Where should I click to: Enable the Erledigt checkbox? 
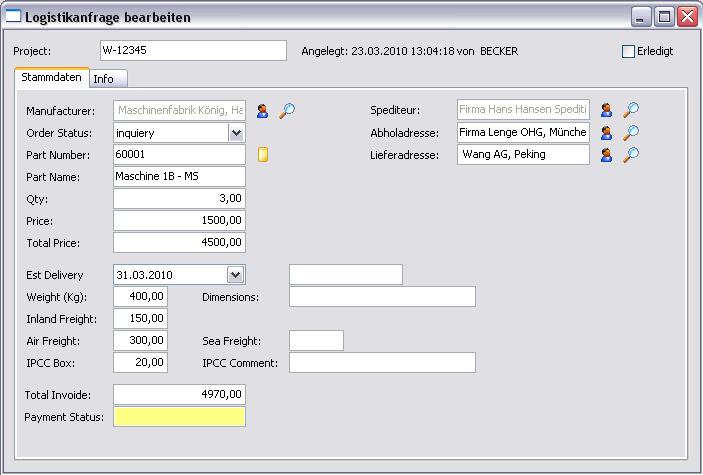(x=628, y=51)
